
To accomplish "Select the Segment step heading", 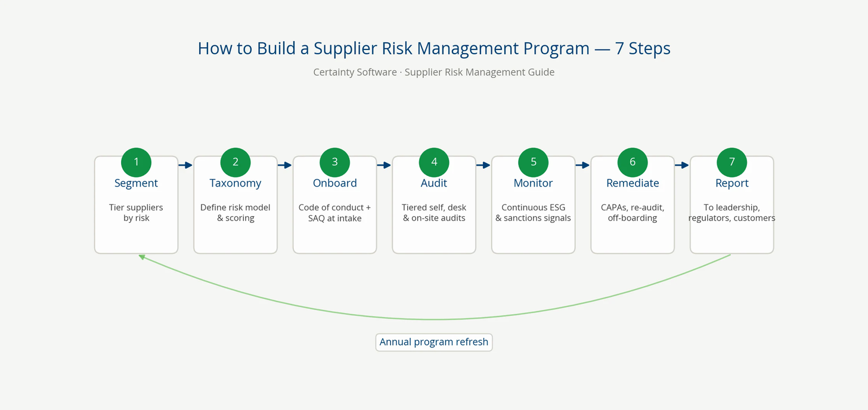I will pyautogui.click(x=136, y=184).
